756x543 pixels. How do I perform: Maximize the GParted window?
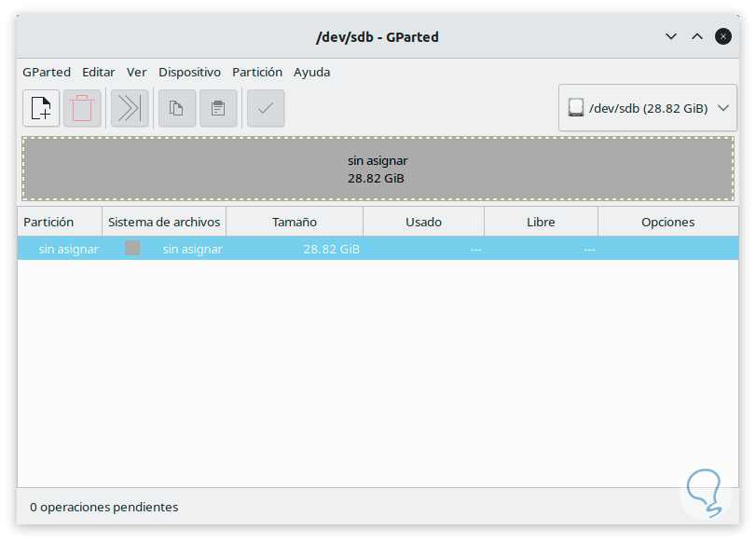[x=697, y=36]
